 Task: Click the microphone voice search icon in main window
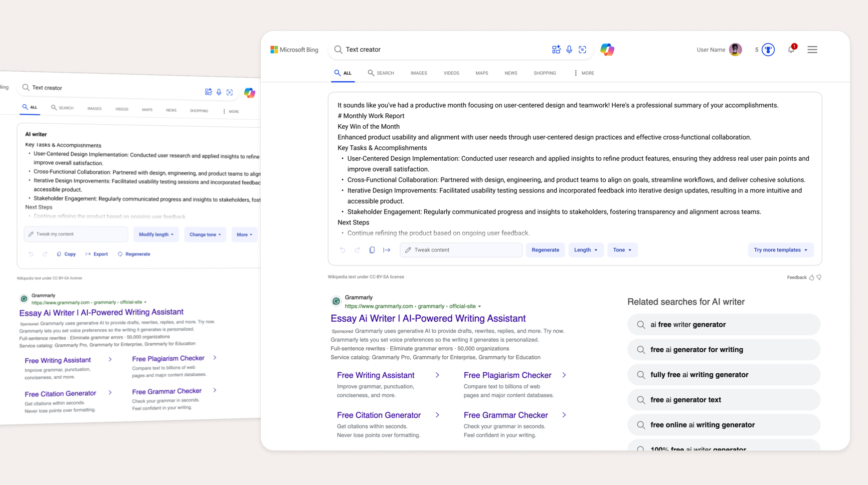pos(569,49)
